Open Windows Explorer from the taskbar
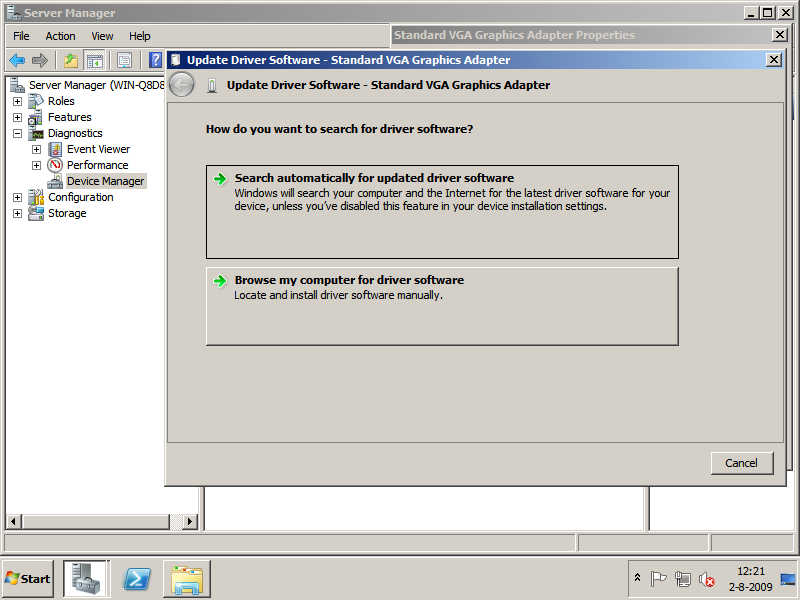 click(x=187, y=579)
